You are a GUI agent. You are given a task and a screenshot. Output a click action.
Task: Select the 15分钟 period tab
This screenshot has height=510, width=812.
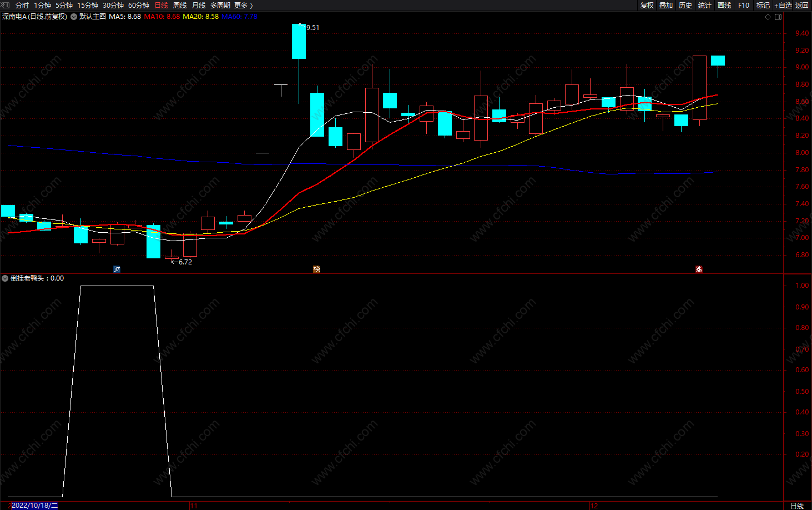pos(88,5)
